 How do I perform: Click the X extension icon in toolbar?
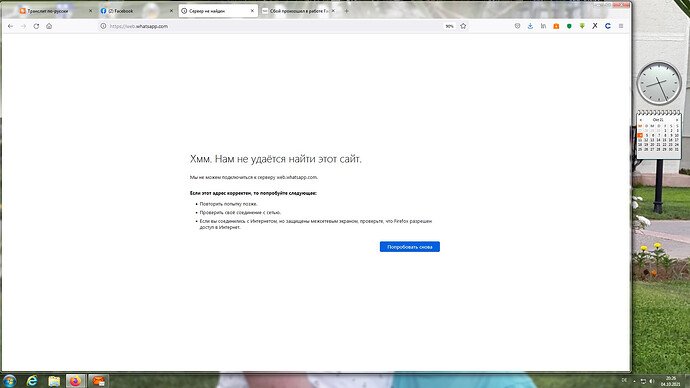click(595, 26)
